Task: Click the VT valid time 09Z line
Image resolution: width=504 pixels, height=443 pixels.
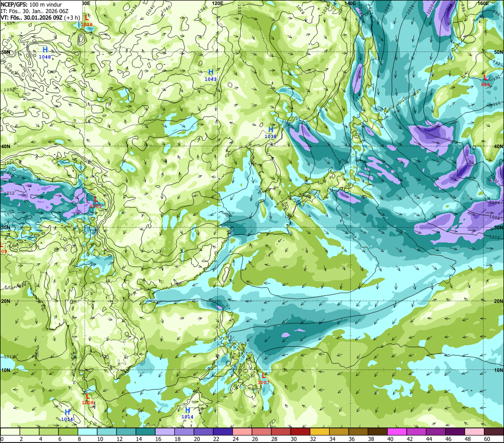Action: pyautogui.click(x=40, y=17)
